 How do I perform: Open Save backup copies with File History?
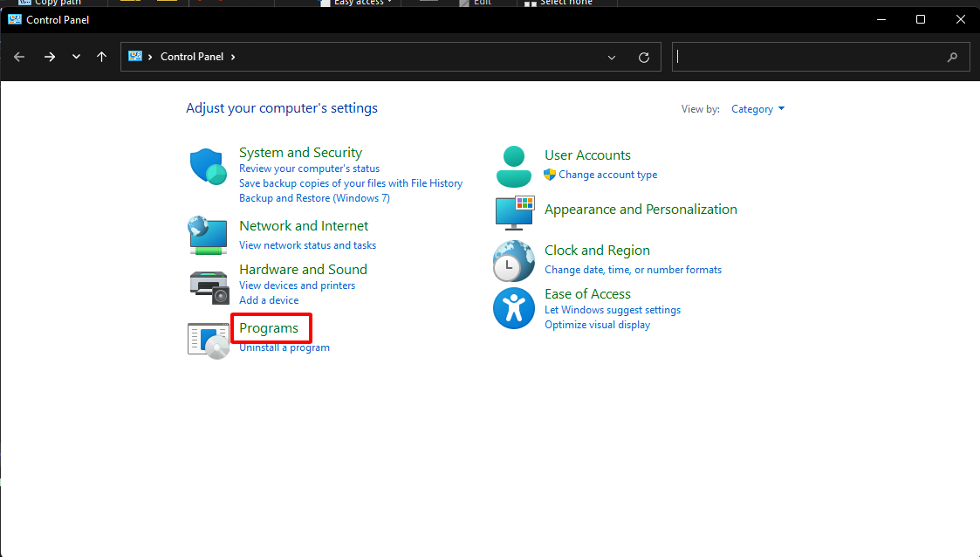[351, 183]
